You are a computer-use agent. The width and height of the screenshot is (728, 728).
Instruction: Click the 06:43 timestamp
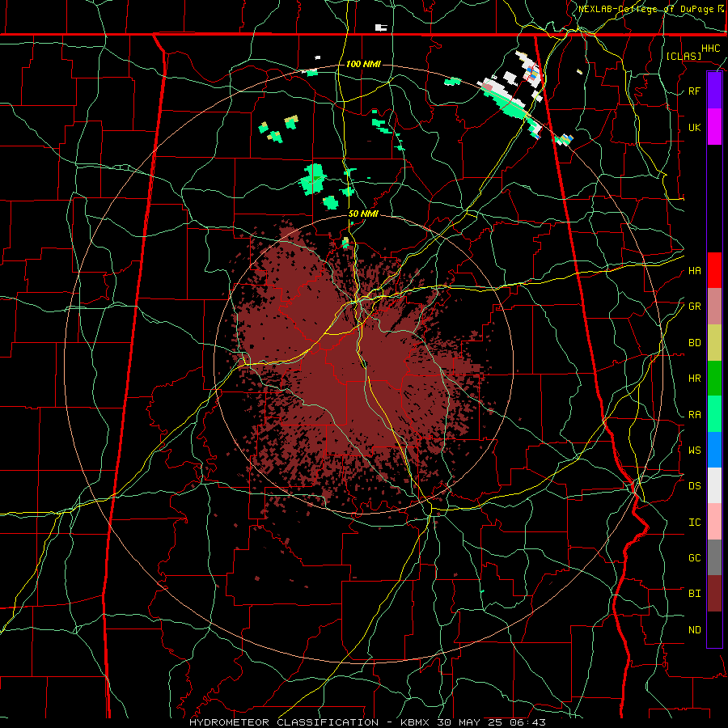pos(527,722)
